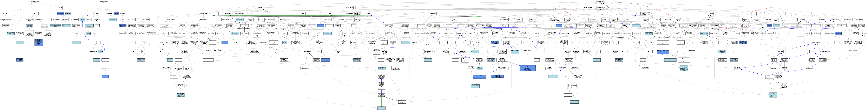Click the 'heart process' node
868x110 pixels.
tap(449, 26)
